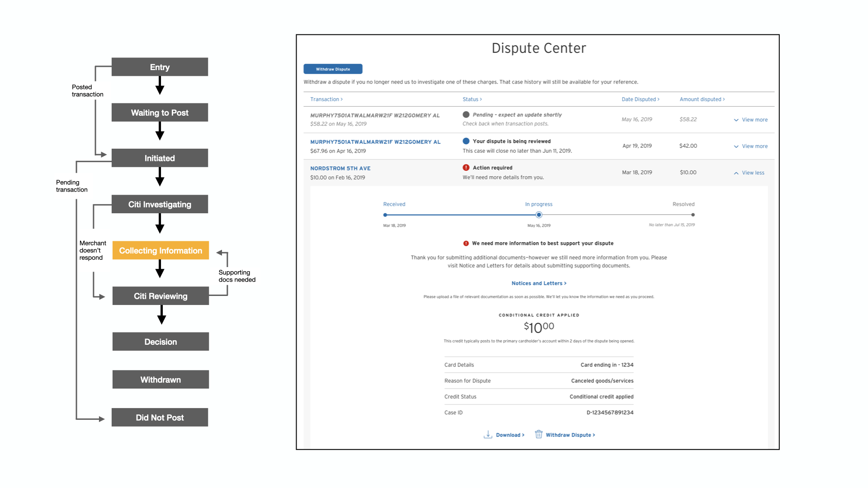Select the Collecting Information flow step
868x488 pixels.
[160, 250]
